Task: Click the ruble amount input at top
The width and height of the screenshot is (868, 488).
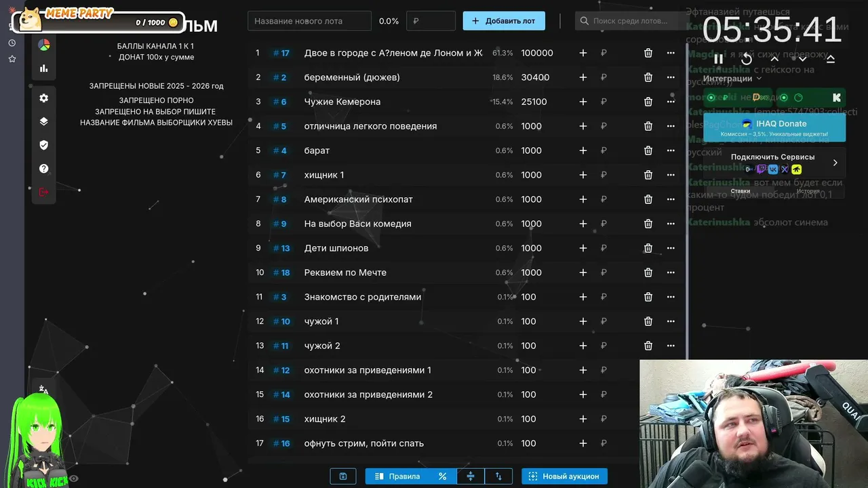Action: click(x=431, y=21)
